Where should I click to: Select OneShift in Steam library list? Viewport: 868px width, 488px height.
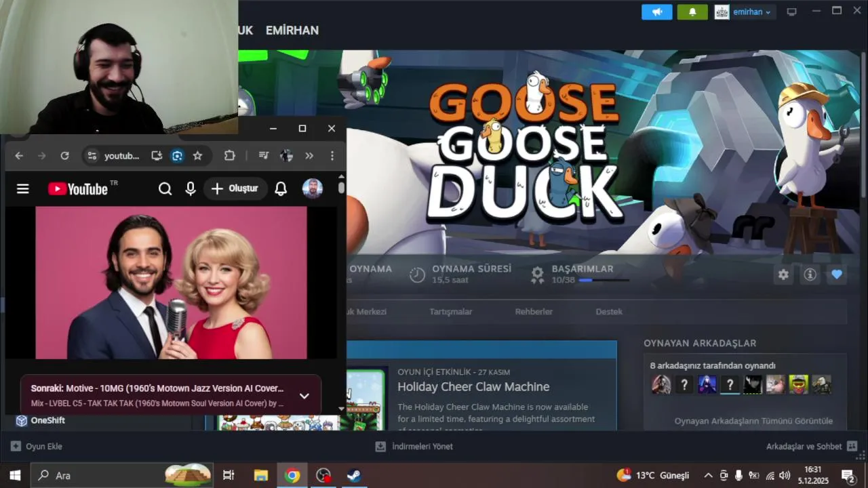pyautogui.click(x=47, y=421)
